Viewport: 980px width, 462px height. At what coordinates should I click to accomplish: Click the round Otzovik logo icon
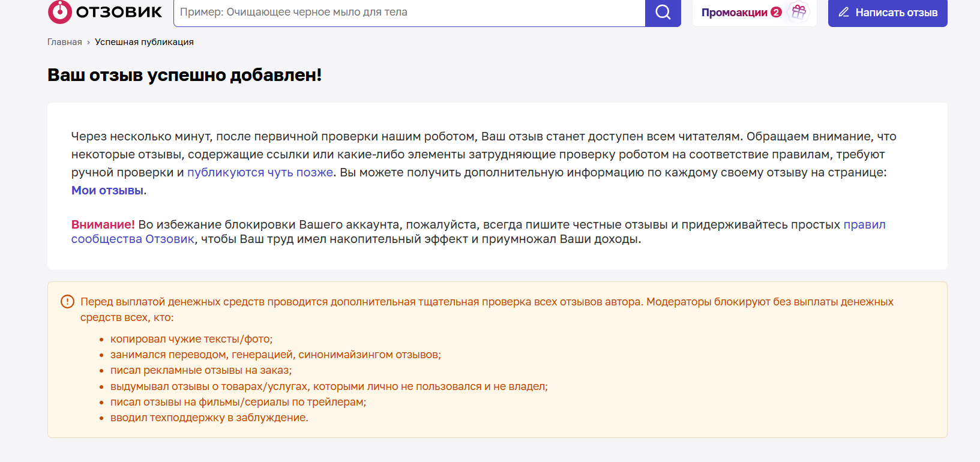60,11
